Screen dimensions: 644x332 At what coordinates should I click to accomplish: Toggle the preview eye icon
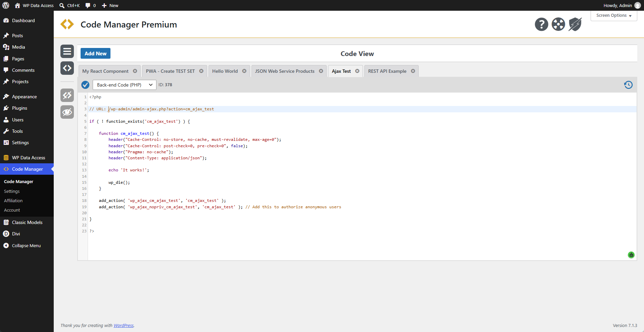[67, 112]
